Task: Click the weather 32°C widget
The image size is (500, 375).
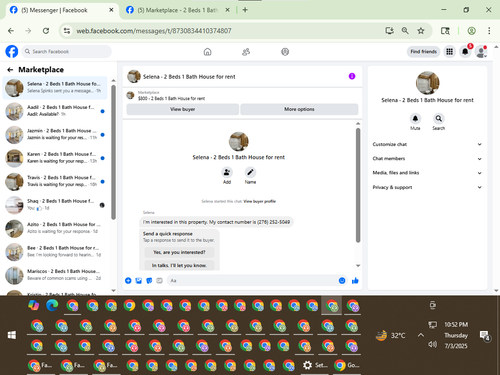Action: [x=390, y=335]
